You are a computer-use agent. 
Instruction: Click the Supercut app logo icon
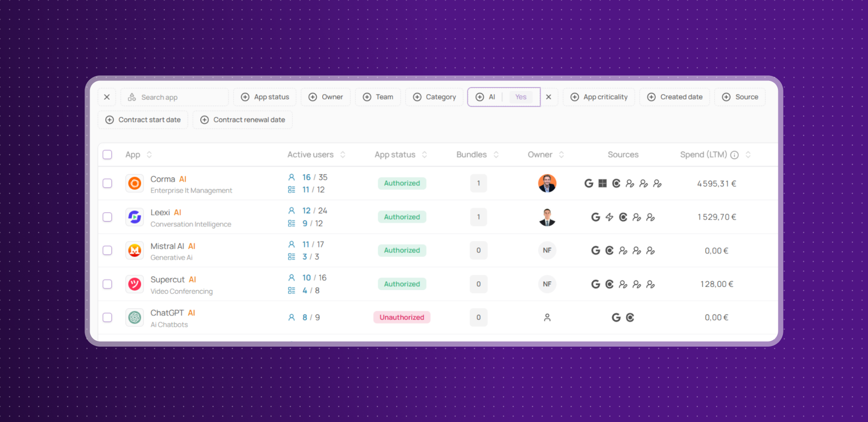(x=135, y=284)
